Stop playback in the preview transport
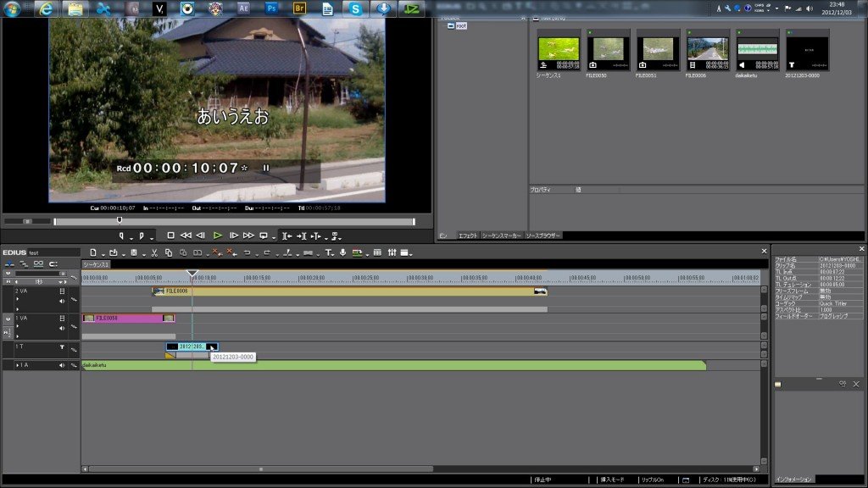This screenshot has width=868, height=488. tap(170, 236)
